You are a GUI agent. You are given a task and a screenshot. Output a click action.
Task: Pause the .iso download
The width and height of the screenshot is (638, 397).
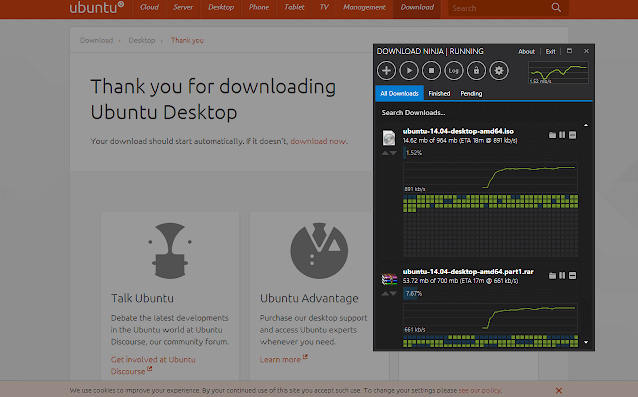pos(562,135)
